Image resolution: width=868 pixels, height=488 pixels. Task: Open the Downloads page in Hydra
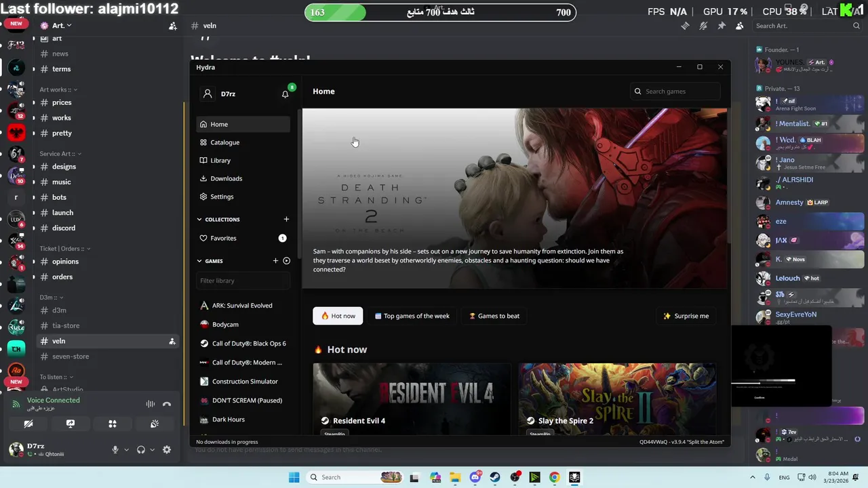(x=243, y=178)
